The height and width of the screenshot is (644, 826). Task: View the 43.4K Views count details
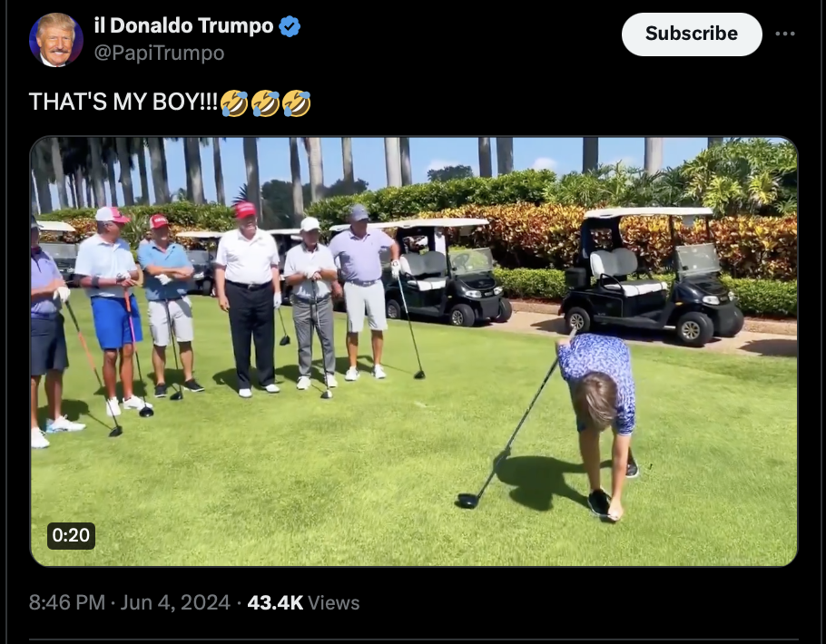coord(303,602)
